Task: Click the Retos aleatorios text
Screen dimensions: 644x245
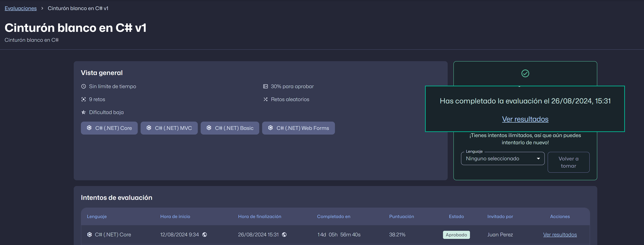Action: click(290, 99)
